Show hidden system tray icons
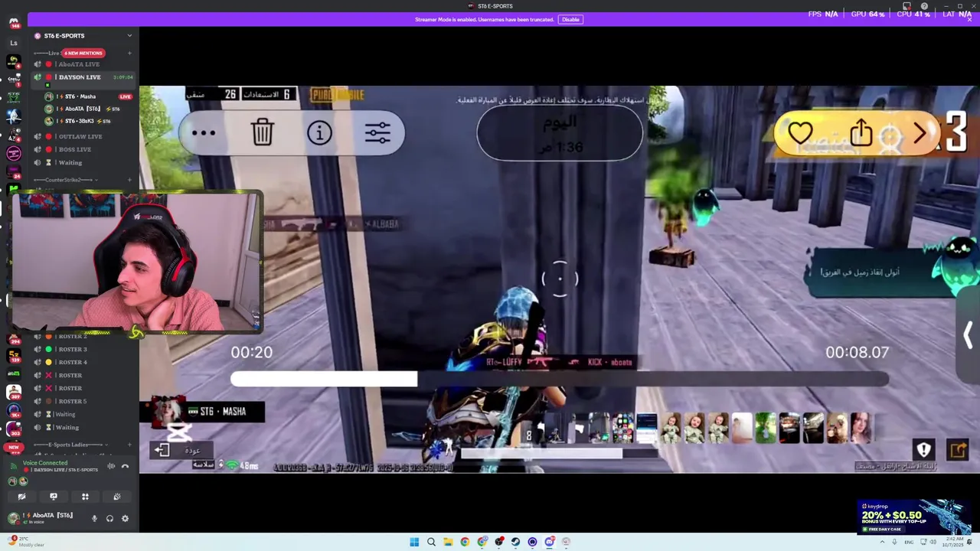980x551 pixels. click(x=882, y=542)
